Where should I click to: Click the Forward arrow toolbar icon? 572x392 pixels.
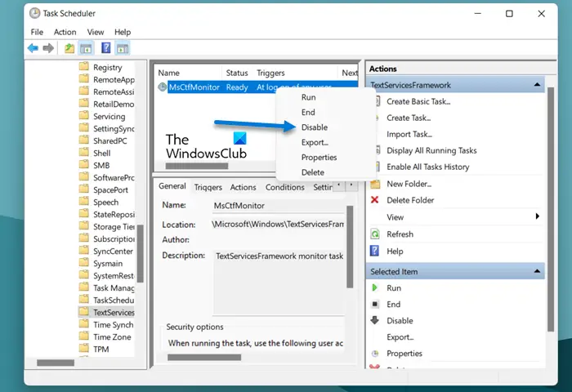pos(48,48)
